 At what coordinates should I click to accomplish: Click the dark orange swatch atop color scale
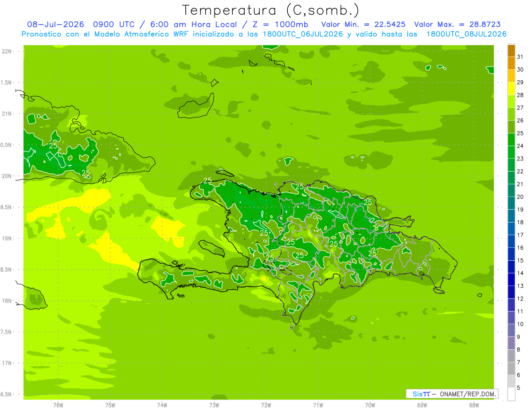click(x=511, y=51)
